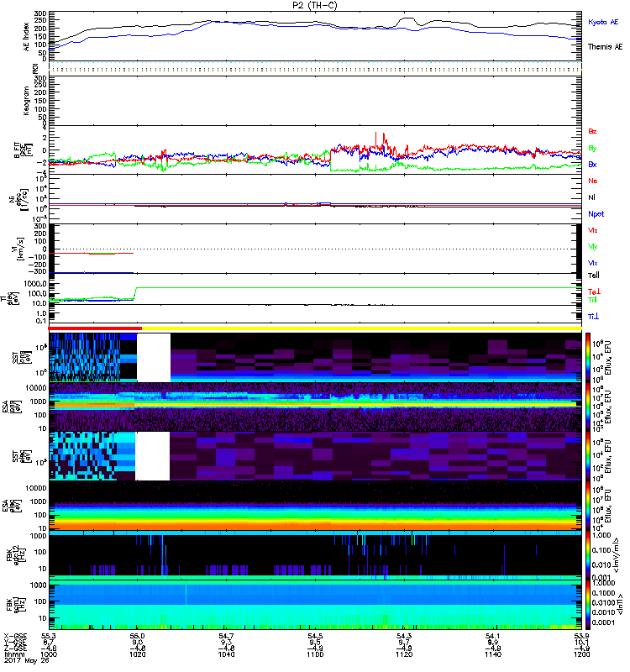Click the black Tell temperature legend

[594, 276]
